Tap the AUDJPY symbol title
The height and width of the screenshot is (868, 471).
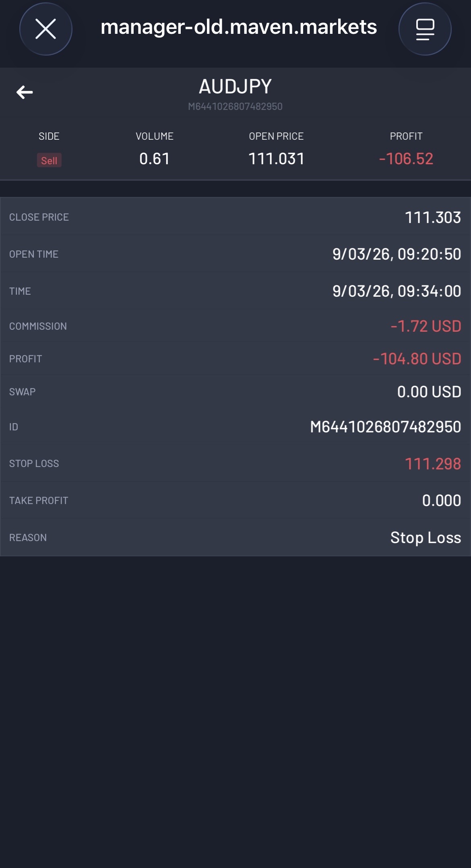(235, 87)
